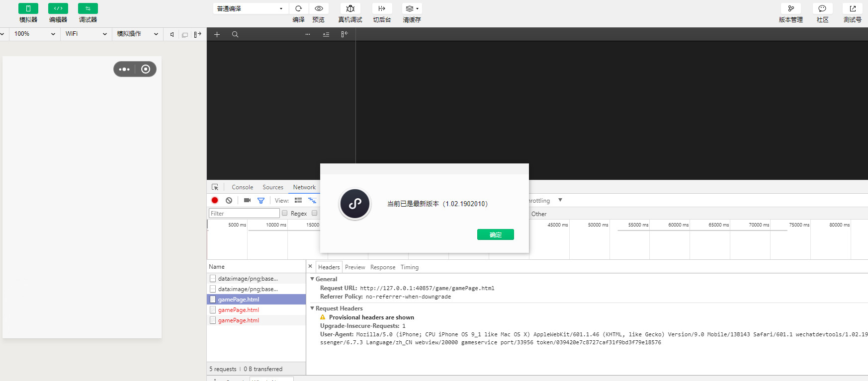Select waterfall overview view icon
868x381 pixels.
point(312,200)
